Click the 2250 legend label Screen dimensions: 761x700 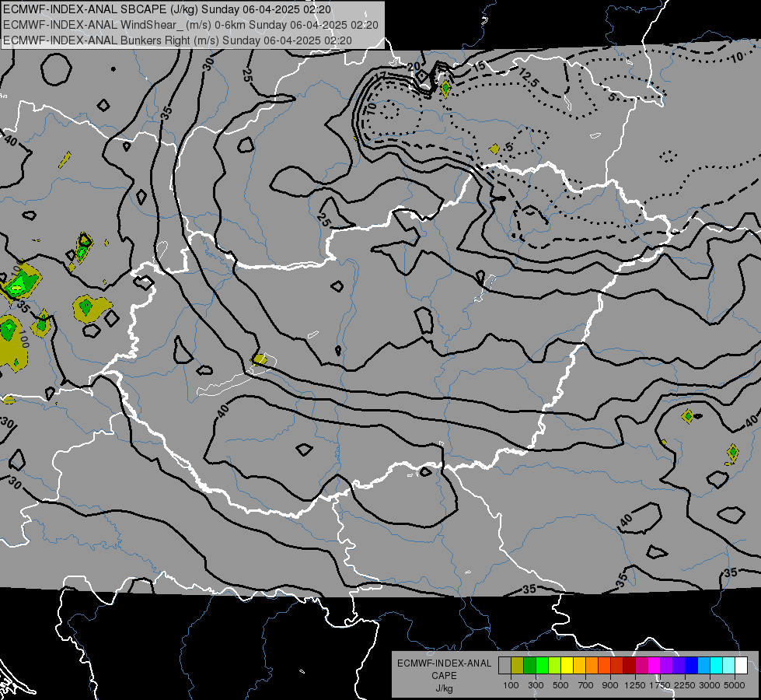685,685
